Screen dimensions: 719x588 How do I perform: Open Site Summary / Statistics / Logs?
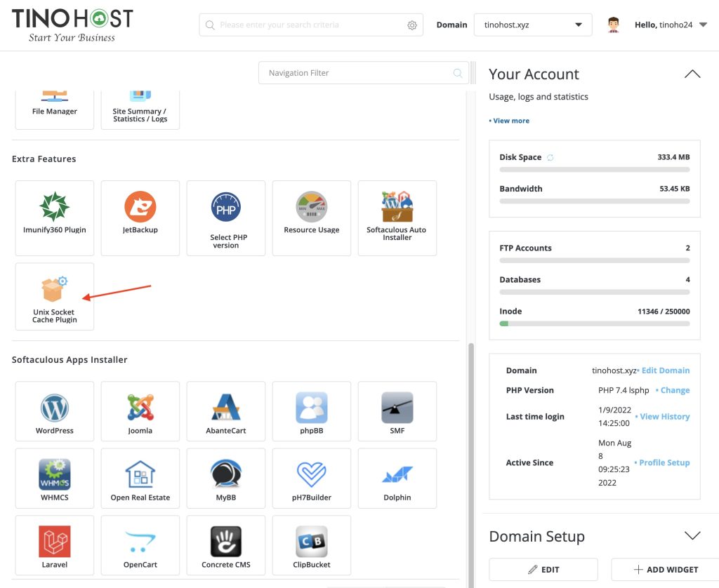coord(140,109)
